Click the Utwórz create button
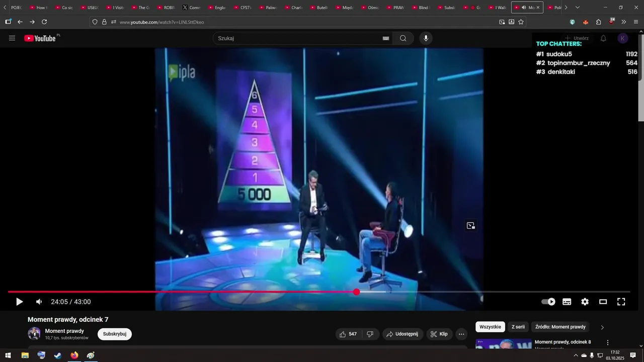Image resolution: width=644 pixels, height=362 pixels. [x=577, y=38]
